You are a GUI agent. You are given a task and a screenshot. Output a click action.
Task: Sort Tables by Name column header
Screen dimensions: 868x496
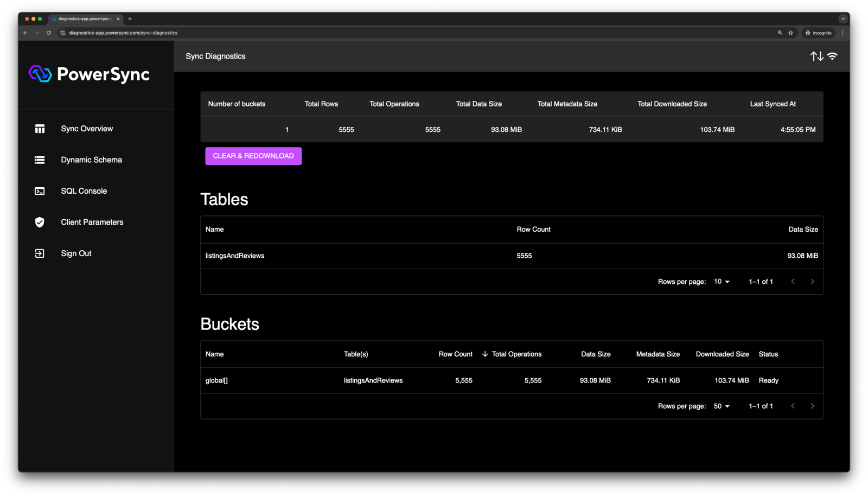click(x=214, y=230)
